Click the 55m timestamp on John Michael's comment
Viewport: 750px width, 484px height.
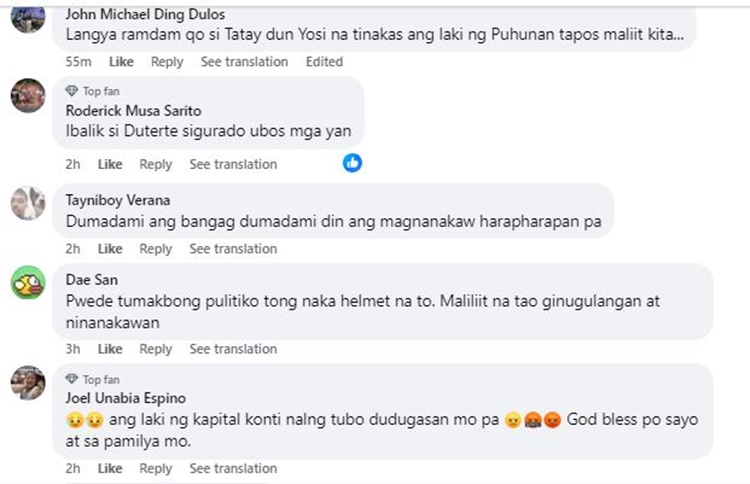click(78, 62)
